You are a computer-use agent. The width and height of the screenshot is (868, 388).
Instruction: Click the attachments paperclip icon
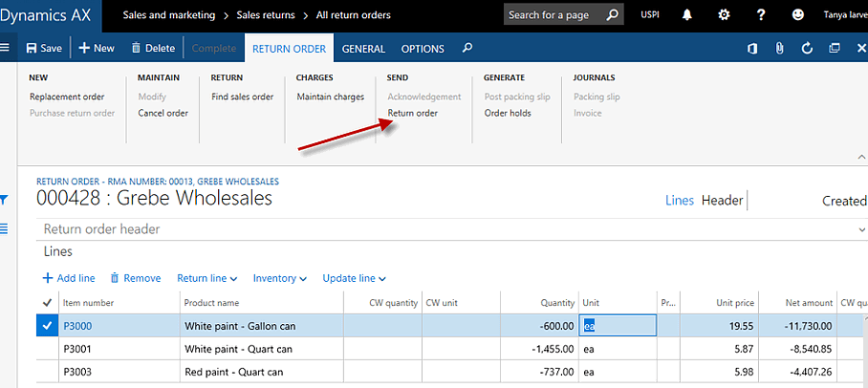[x=779, y=48]
